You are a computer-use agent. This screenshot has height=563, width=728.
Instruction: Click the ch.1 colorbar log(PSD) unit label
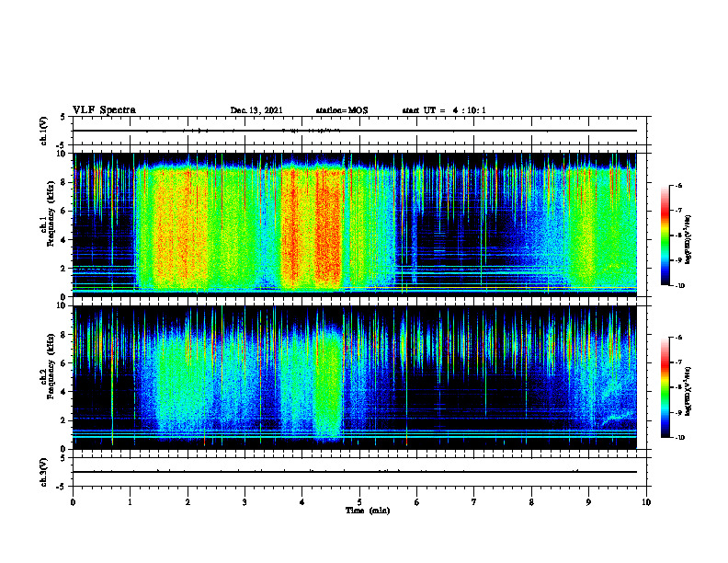pos(688,240)
